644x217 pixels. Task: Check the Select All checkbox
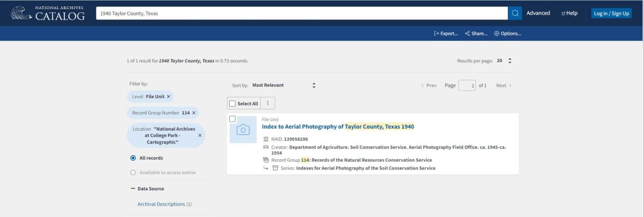click(x=232, y=103)
